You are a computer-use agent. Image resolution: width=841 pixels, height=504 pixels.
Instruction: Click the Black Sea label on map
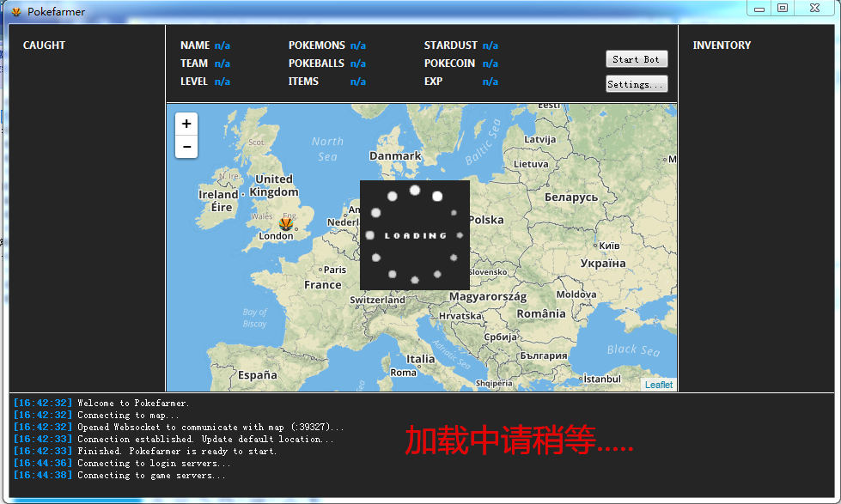(x=633, y=350)
